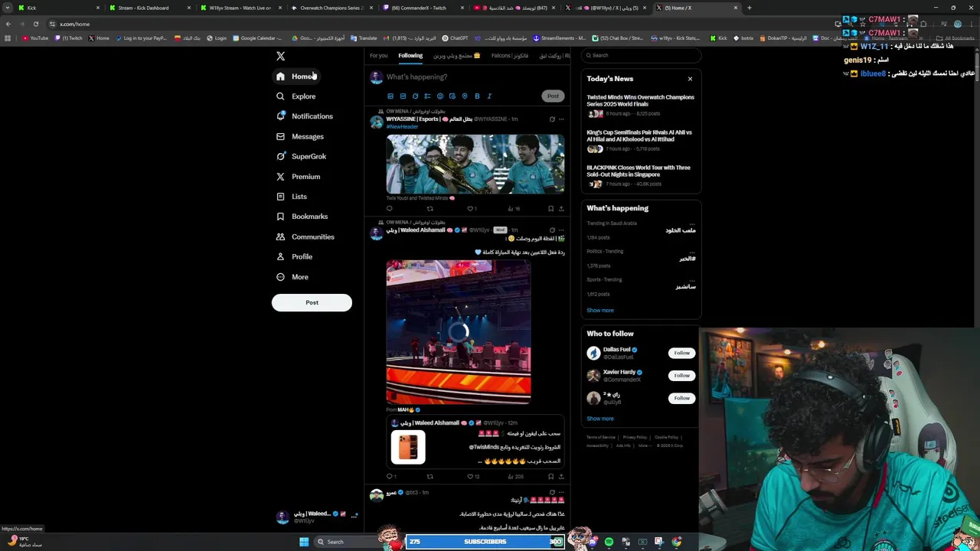
Task: Bookmark the Waleed Alshamali video post
Action: (x=550, y=476)
